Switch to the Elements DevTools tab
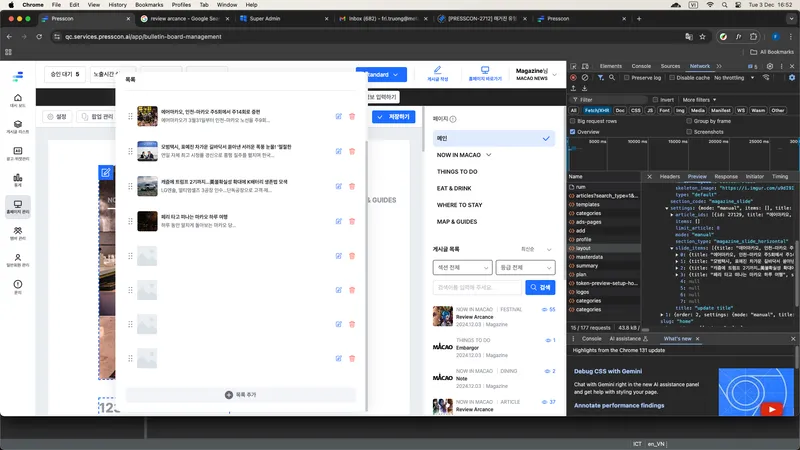 (611, 66)
